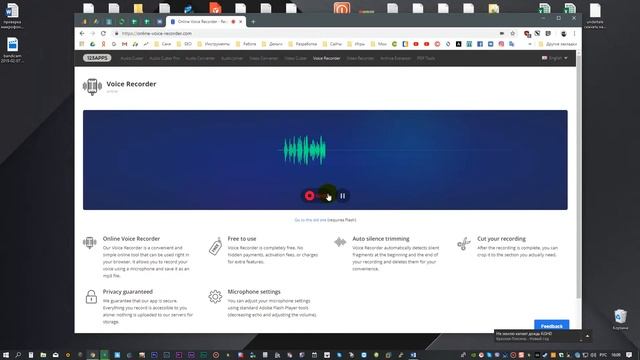
Task: Open Video Recorder from the site menu
Action: pos(360,58)
